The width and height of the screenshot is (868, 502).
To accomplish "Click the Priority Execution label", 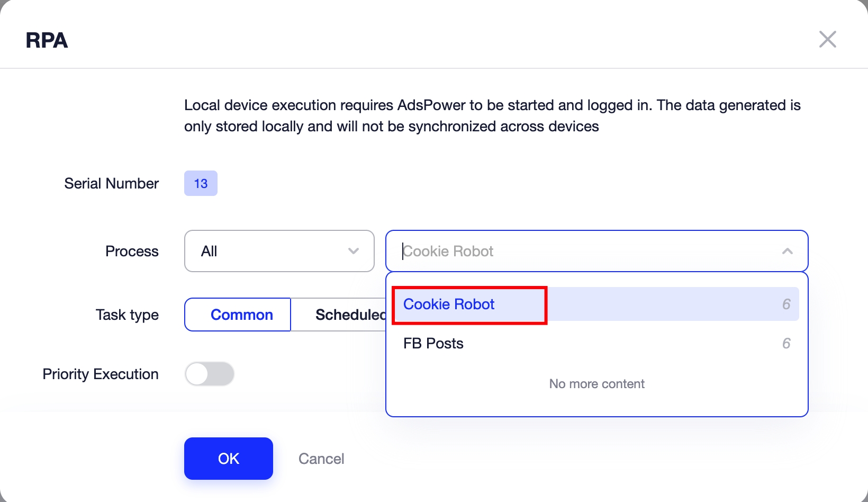I will [x=100, y=374].
